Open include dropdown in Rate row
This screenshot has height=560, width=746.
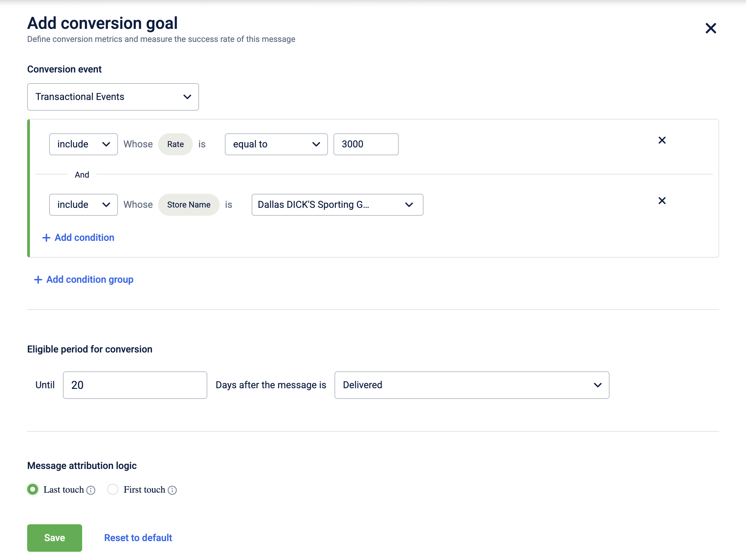tap(83, 144)
